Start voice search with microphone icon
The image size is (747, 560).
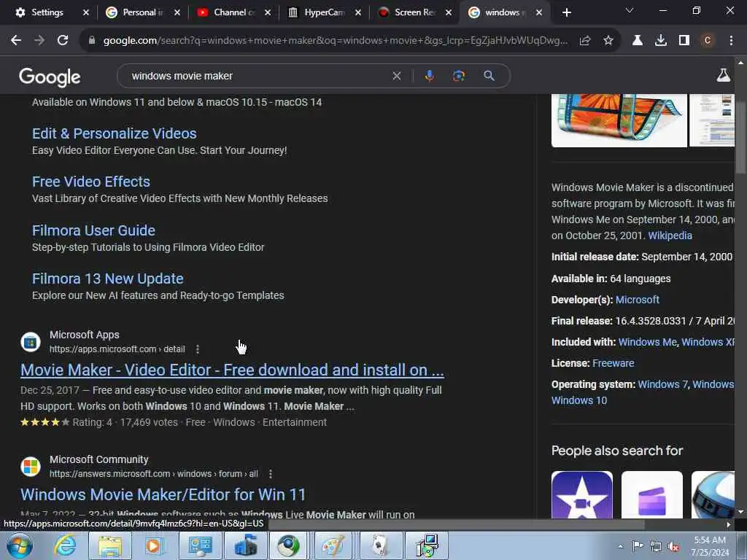point(429,76)
